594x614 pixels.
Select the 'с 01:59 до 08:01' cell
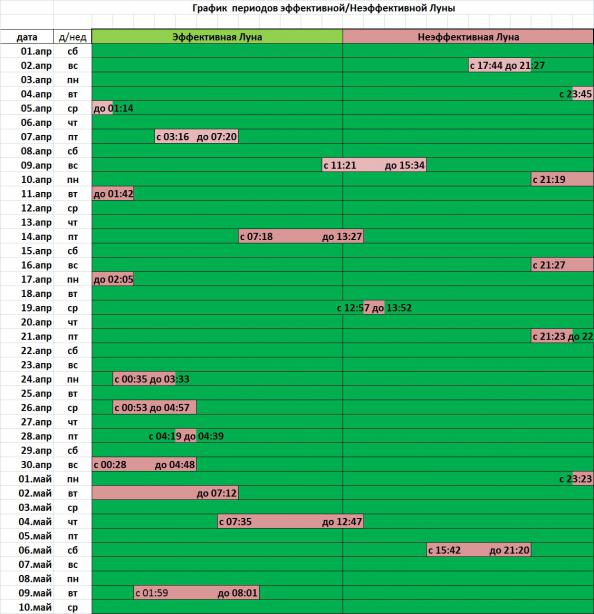pyautogui.click(x=196, y=593)
